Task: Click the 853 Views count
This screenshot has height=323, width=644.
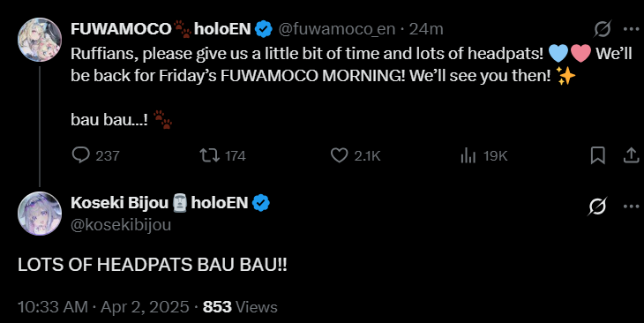Action: [240, 307]
